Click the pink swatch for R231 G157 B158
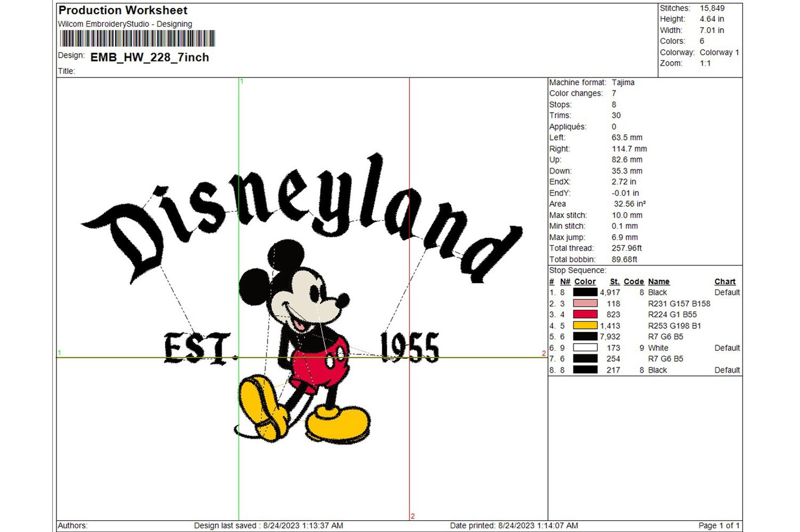Screen dimensions: 800x532 tap(585, 303)
